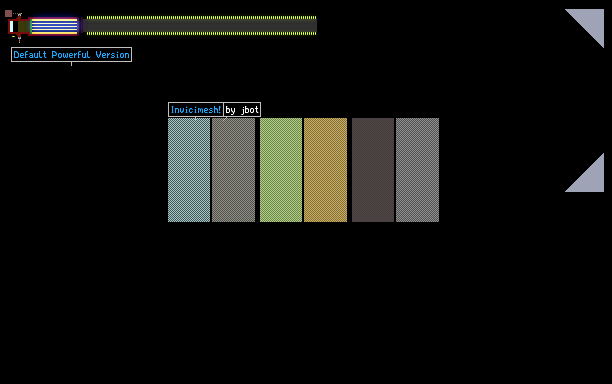
Task: Click the dark red divider before the barrel
Action: [x=82, y=25]
